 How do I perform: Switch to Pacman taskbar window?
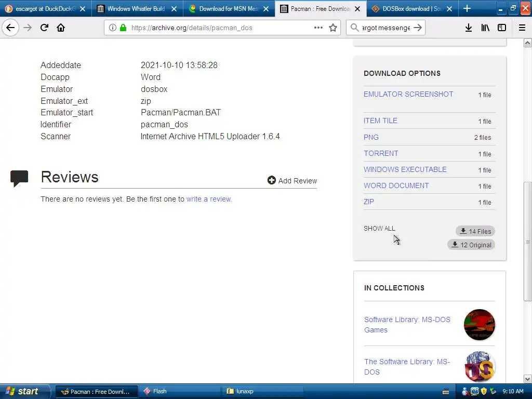pos(96,392)
